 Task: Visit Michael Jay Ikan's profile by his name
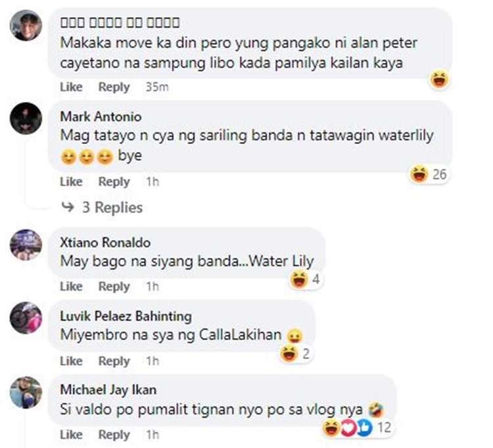point(108,389)
